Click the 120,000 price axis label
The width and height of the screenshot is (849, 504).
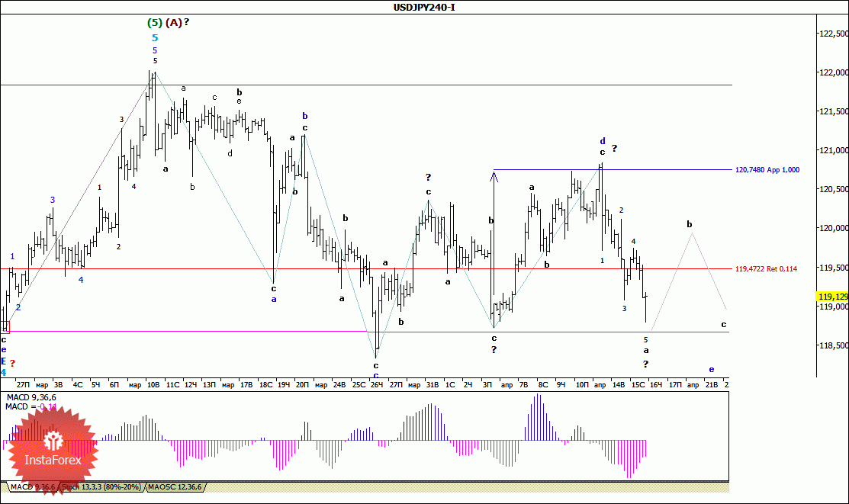[x=833, y=229]
